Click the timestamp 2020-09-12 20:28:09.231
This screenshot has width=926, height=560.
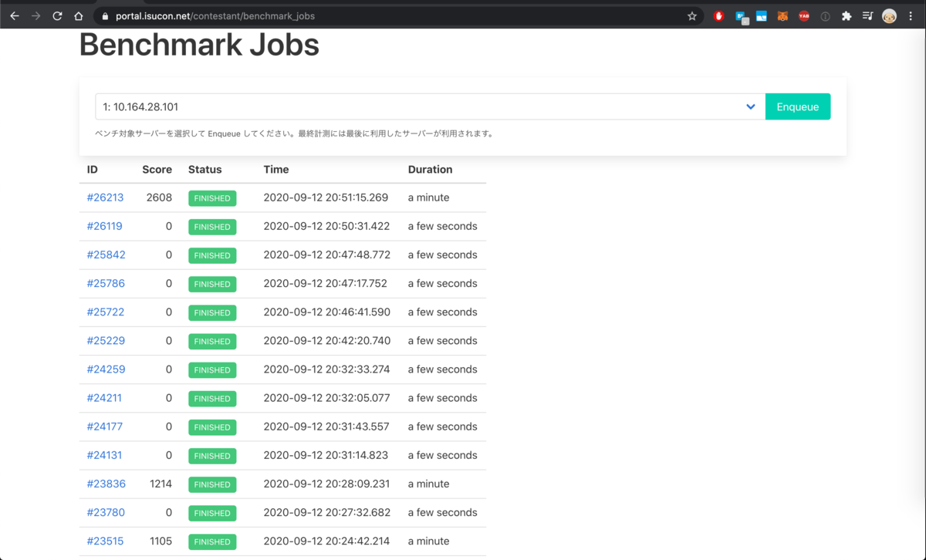coord(326,484)
